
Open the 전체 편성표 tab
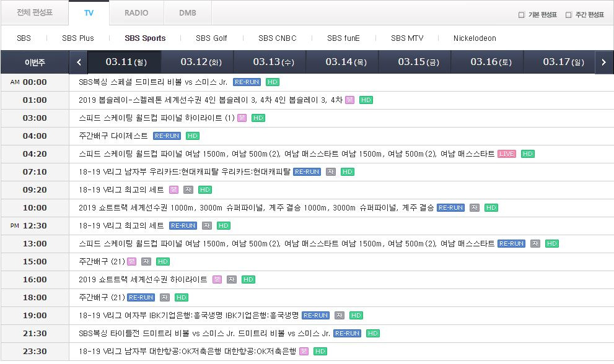35,13
